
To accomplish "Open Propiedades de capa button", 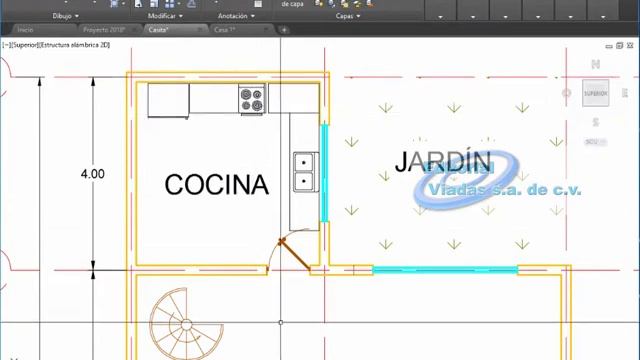I will (x=293, y=4).
